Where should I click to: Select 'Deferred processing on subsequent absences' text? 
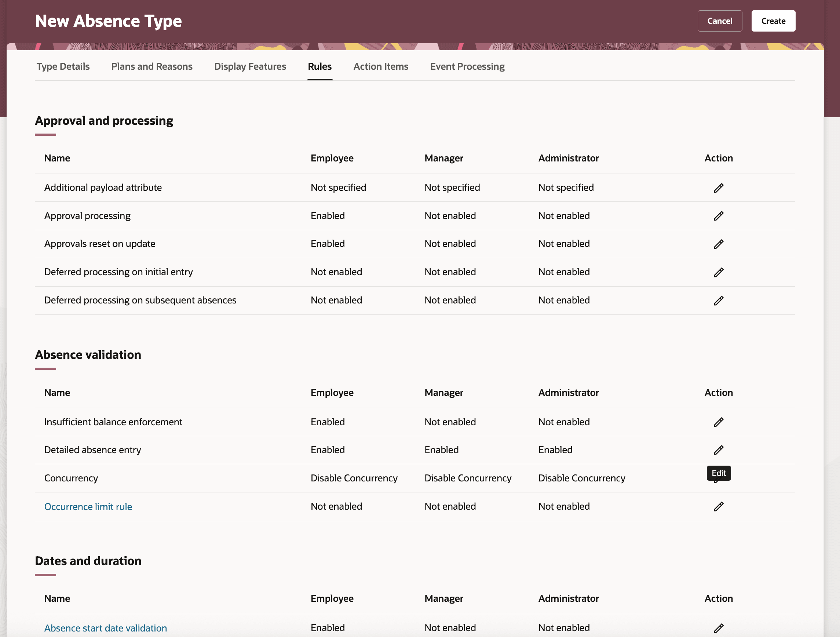coord(140,300)
